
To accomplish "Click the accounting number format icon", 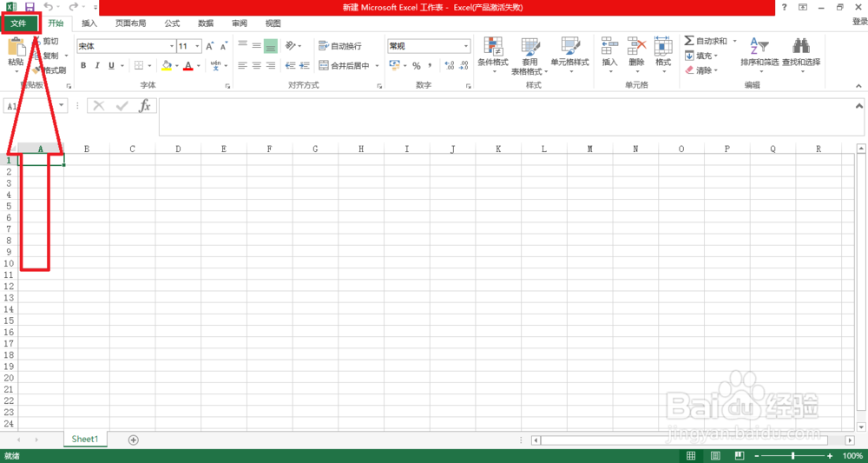I will pyautogui.click(x=394, y=65).
